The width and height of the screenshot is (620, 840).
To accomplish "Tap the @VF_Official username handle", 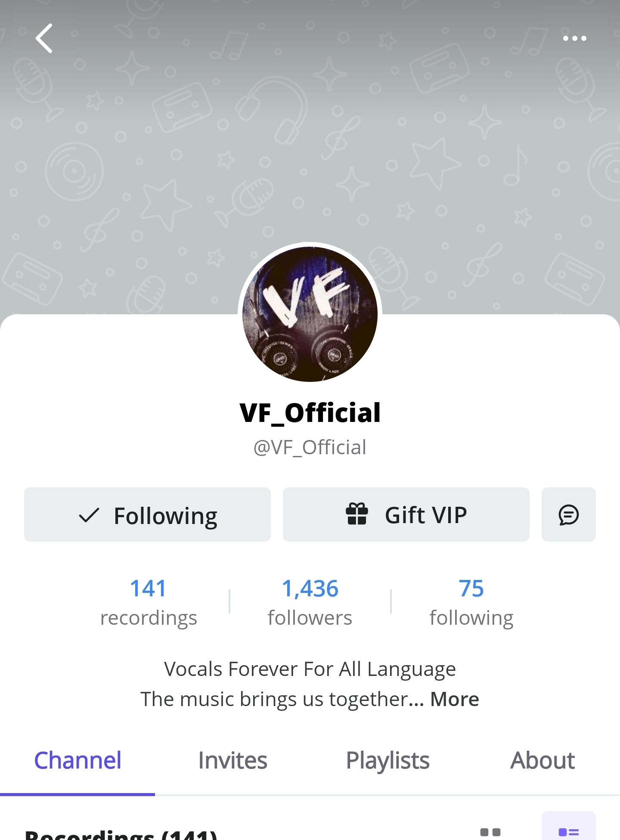I will pos(310,447).
